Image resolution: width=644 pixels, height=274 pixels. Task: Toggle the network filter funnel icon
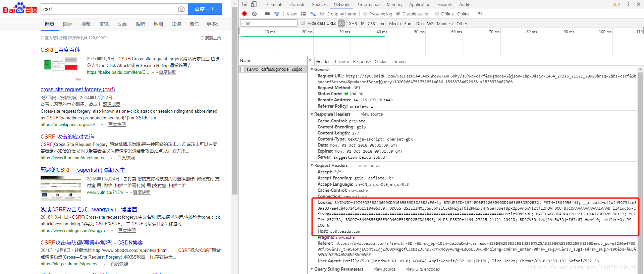[277, 14]
